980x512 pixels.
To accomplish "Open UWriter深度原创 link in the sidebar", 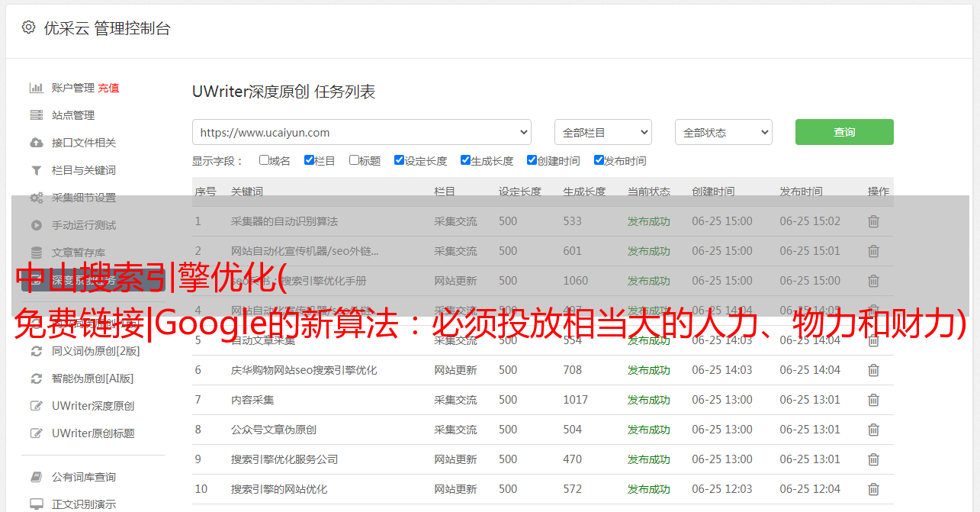I will coord(93,406).
